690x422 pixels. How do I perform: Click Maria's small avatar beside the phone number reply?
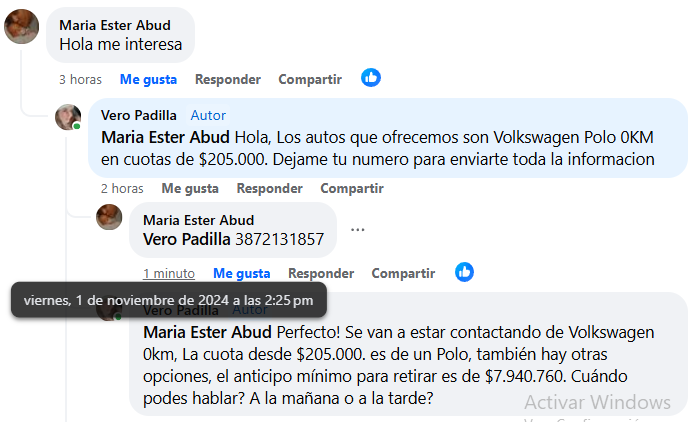pos(109,216)
